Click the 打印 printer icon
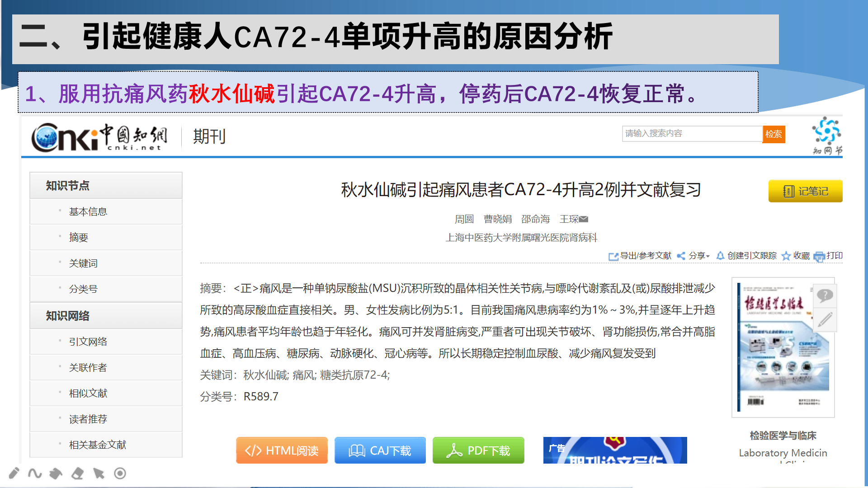The image size is (868, 488). point(819,256)
